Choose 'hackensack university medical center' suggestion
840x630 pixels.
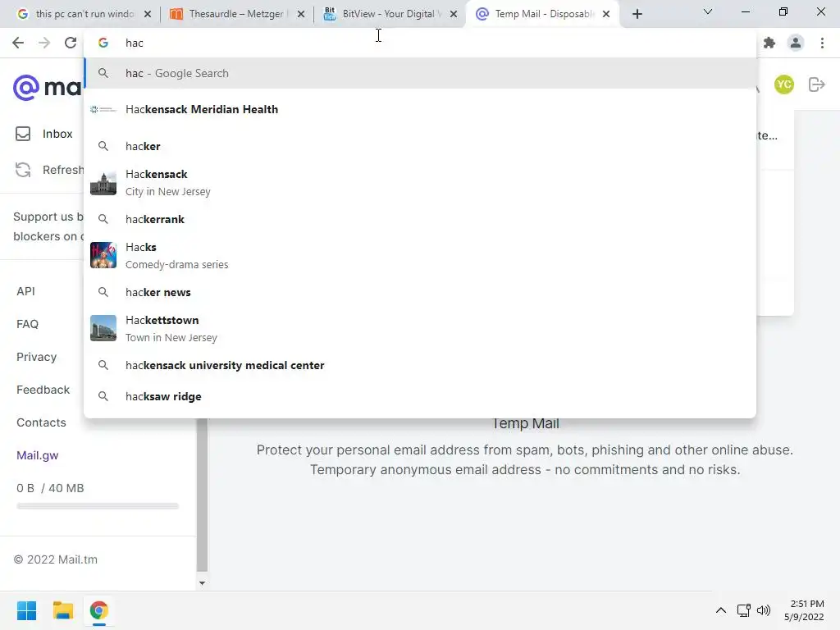pyautogui.click(x=420, y=365)
